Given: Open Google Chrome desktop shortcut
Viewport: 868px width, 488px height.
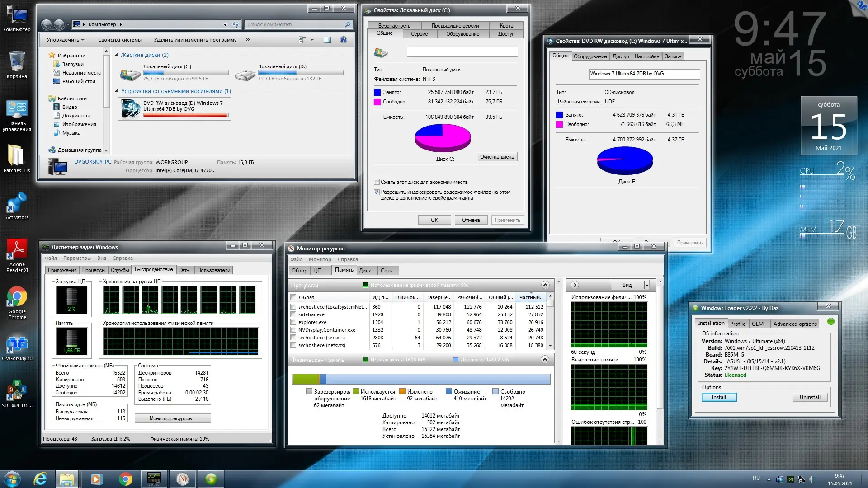Looking at the screenshot, I should [17, 297].
